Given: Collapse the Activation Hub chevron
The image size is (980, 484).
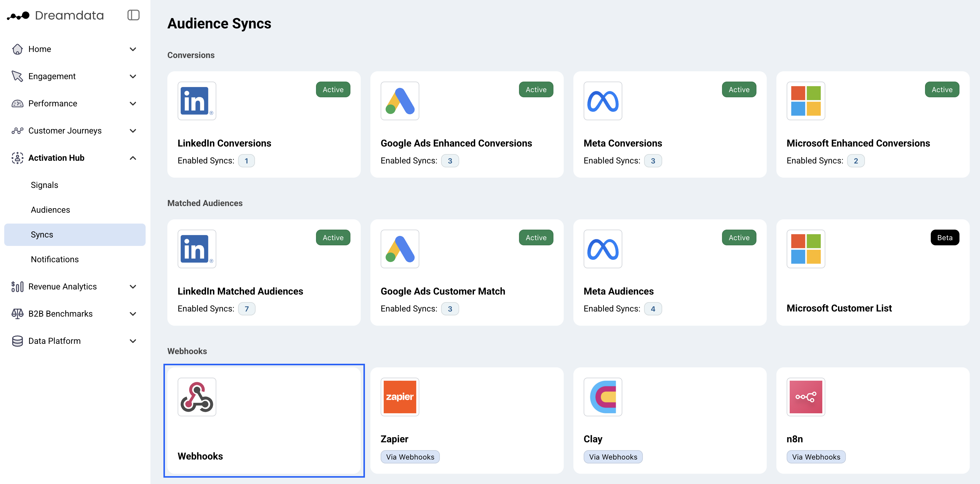Looking at the screenshot, I should (x=133, y=158).
